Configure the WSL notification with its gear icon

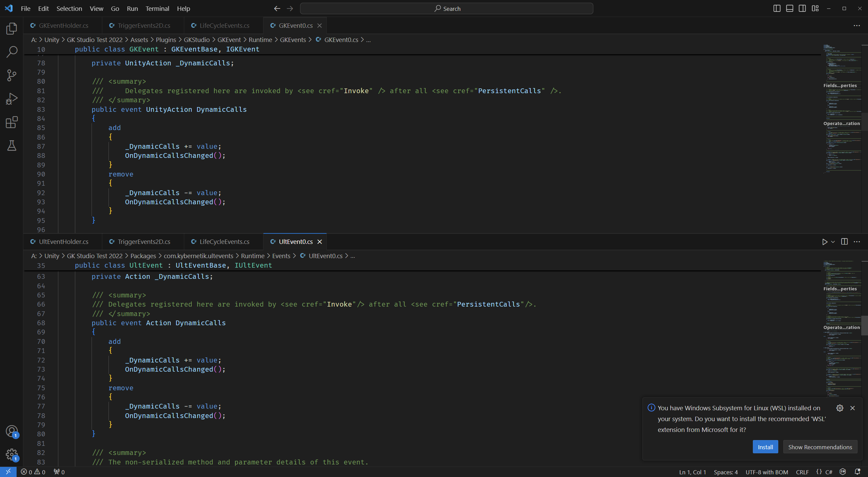pos(840,408)
